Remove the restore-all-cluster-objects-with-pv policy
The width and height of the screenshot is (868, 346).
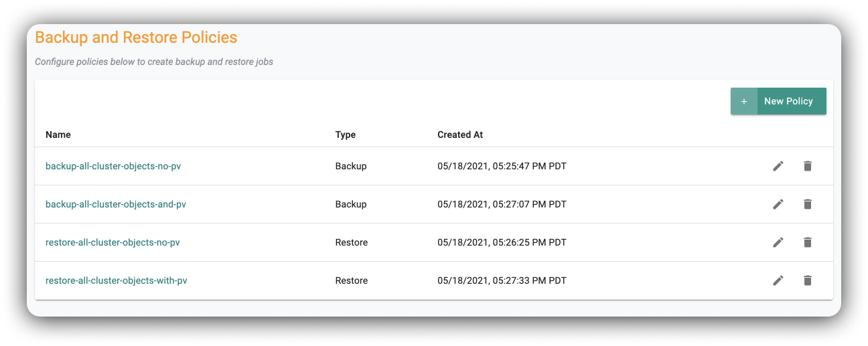(x=807, y=280)
